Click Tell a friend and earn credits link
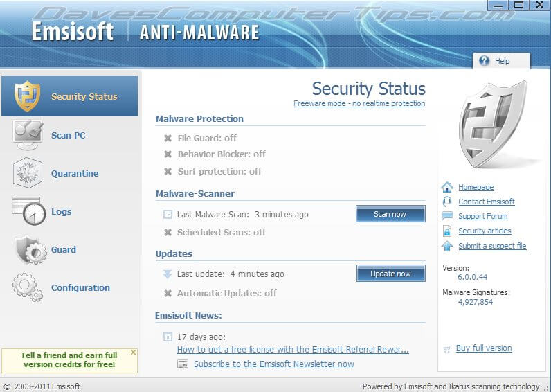The width and height of the screenshot is (551, 392). click(x=69, y=359)
